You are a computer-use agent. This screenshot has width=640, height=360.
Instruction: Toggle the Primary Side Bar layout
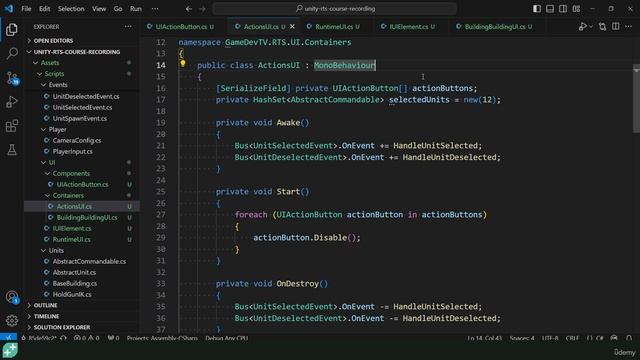coord(537,9)
